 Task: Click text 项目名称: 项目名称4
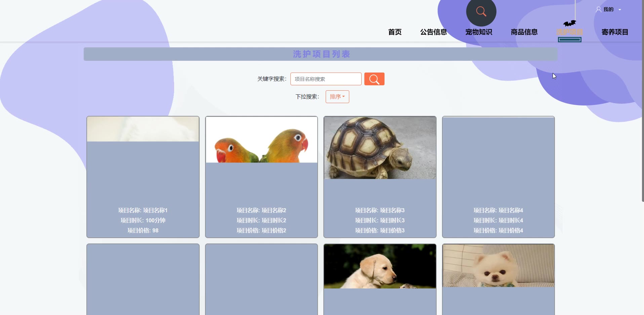click(x=498, y=210)
